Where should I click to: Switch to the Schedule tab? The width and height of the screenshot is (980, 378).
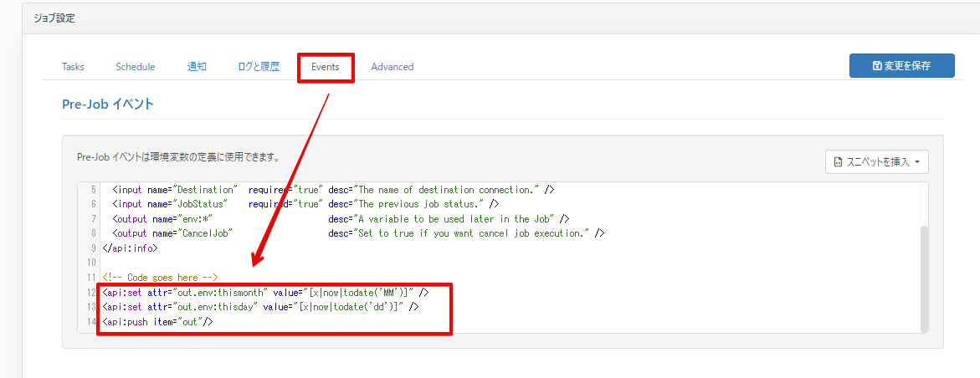(135, 67)
